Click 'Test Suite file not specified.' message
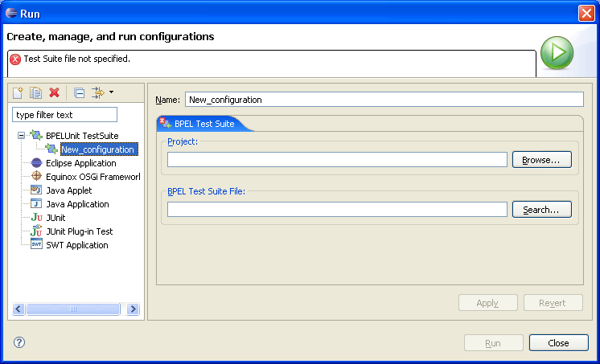 (x=77, y=59)
